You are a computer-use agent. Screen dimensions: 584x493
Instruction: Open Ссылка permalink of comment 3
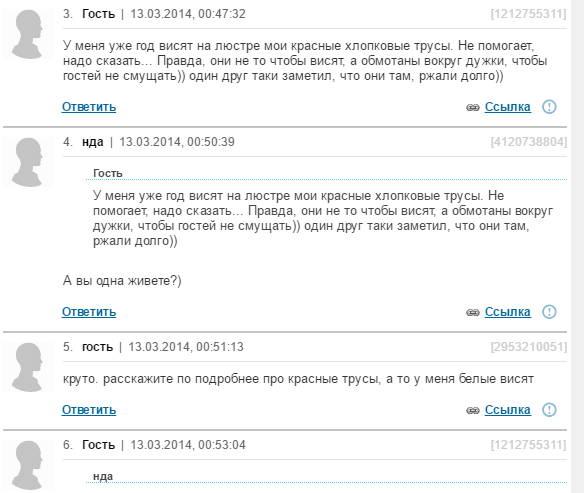click(x=508, y=107)
